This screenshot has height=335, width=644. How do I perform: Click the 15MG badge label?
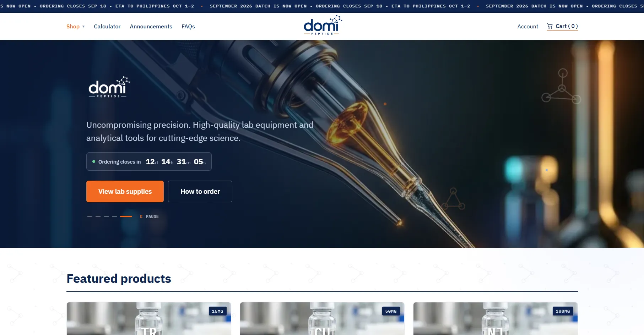coord(217,311)
